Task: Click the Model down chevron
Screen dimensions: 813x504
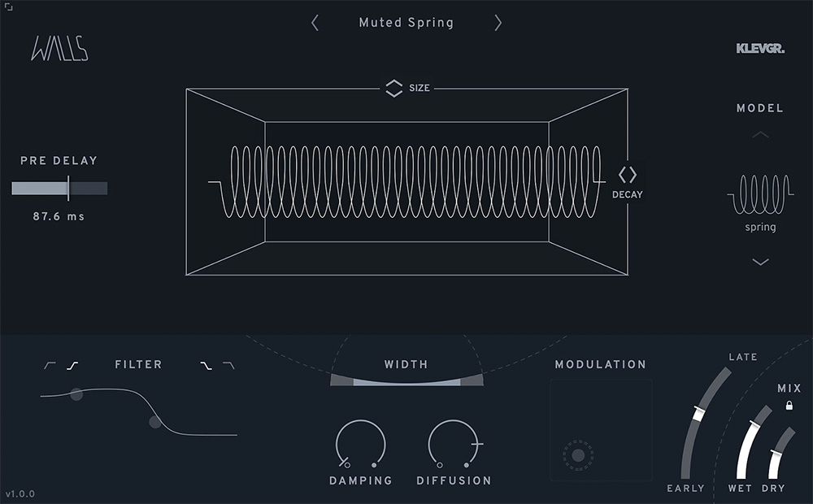Action: coord(760,262)
